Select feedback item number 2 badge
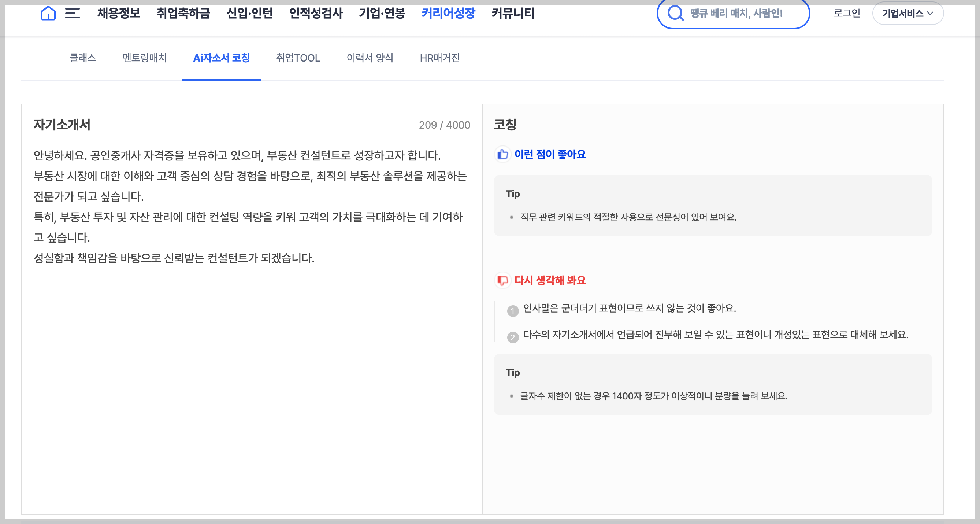980x524 pixels. coord(513,337)
